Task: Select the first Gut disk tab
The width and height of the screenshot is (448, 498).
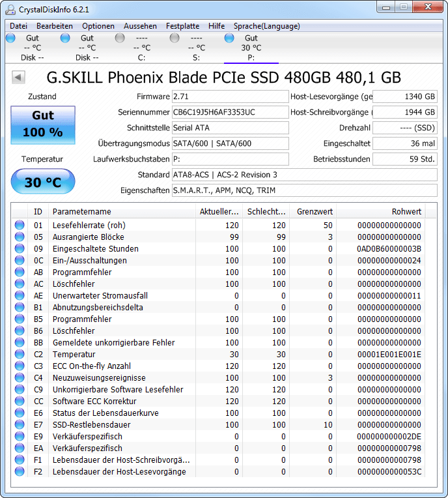Action: (x=32, y=48)
